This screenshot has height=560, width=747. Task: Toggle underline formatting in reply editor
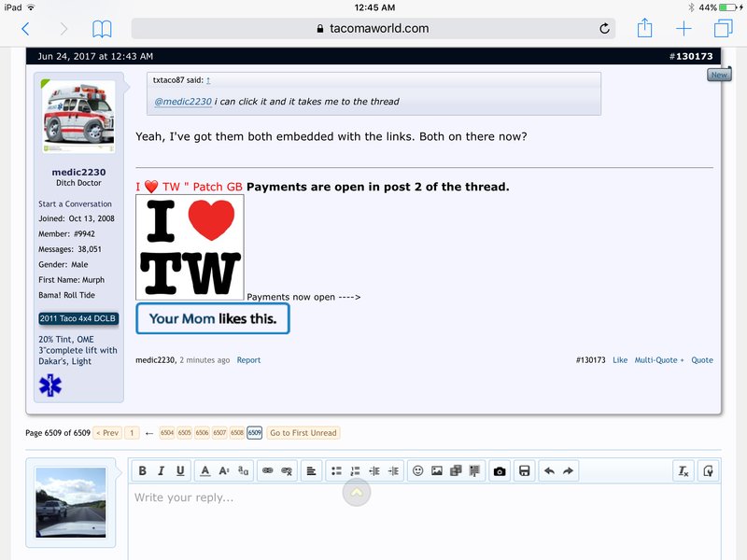point(180,471)
